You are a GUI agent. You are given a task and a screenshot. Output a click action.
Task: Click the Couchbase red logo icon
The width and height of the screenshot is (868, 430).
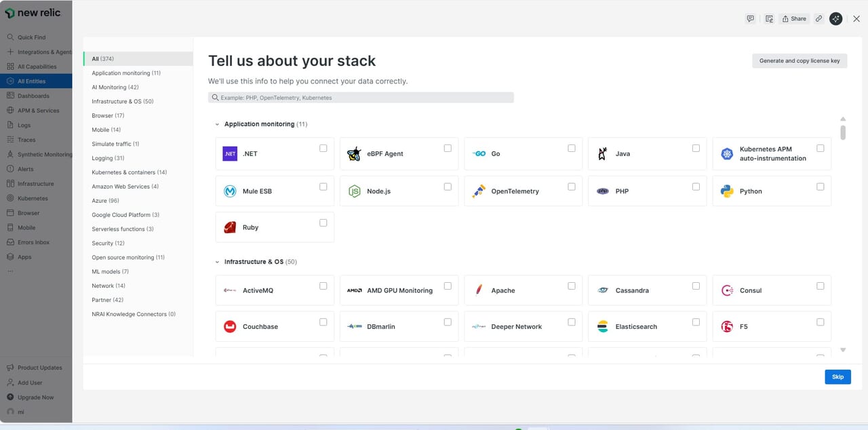tap(230, 326)
